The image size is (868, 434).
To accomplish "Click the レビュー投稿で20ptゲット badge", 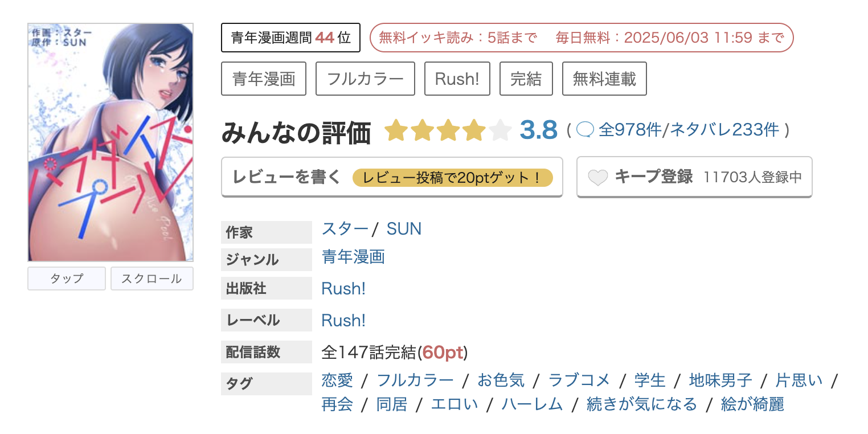I will point(454,177).
